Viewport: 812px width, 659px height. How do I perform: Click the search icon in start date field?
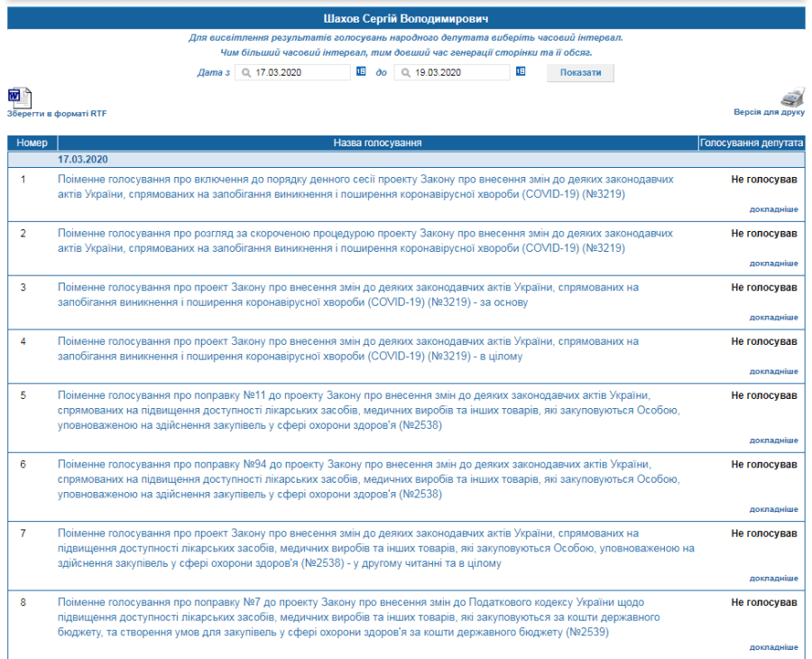(245, 73)
